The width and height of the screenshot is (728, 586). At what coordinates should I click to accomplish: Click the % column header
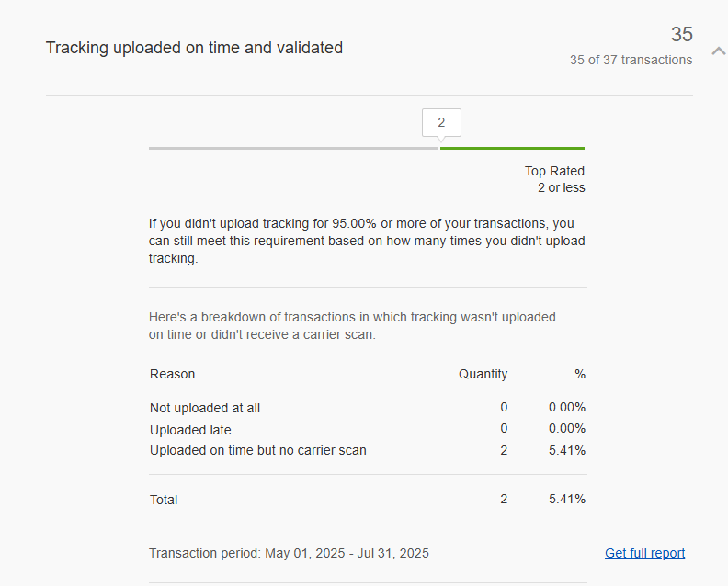(579, 374)
